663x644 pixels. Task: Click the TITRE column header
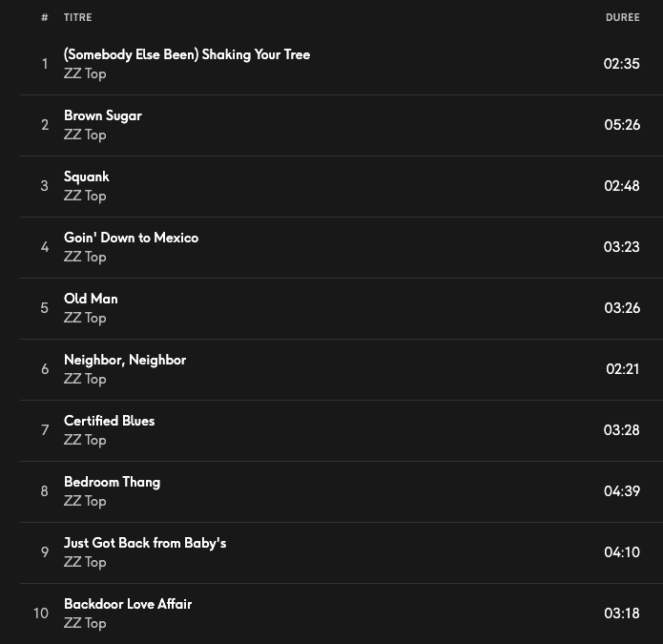click(78, 17)
